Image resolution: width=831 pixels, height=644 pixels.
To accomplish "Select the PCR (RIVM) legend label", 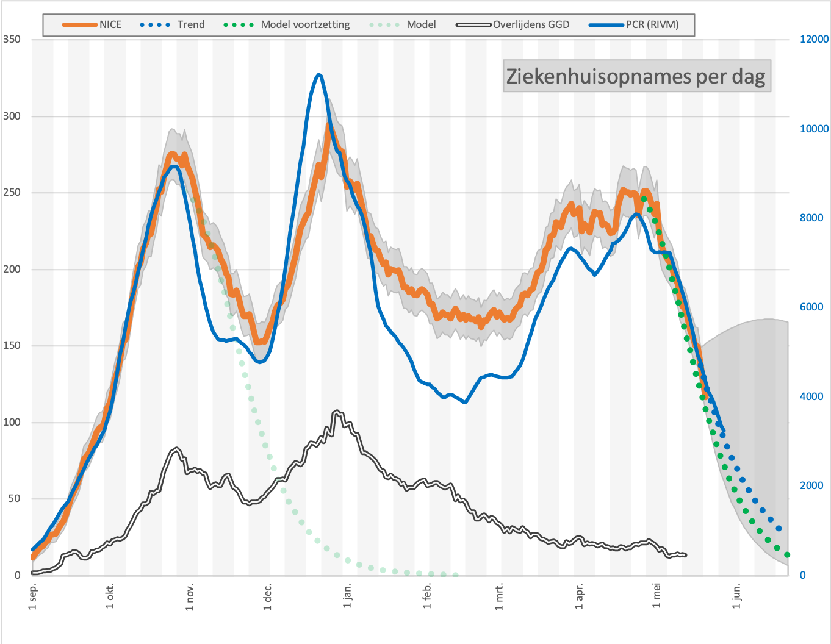I will 652,25.
